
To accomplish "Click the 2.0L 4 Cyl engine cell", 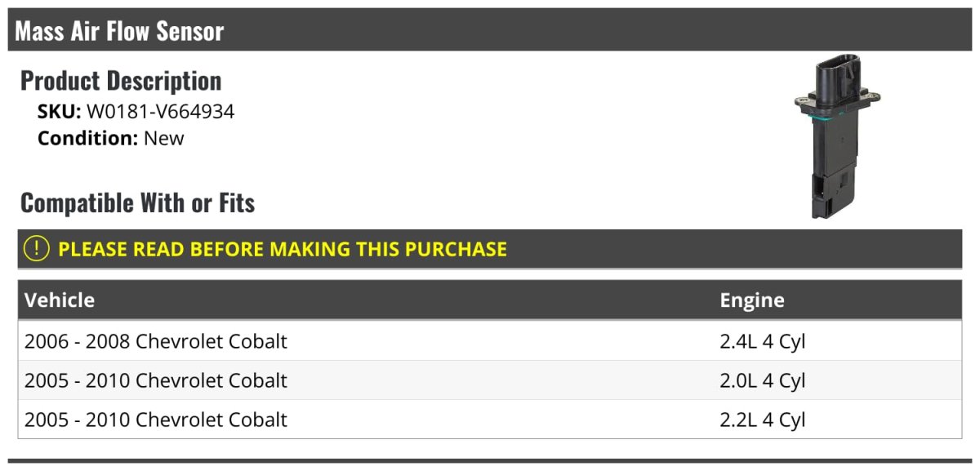I will [762, 380].
